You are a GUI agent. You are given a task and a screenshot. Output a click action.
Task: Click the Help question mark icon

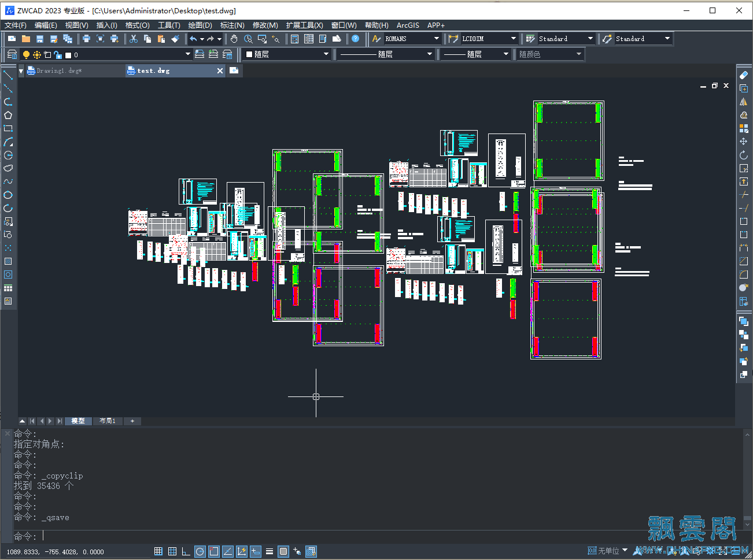[356, 39]
